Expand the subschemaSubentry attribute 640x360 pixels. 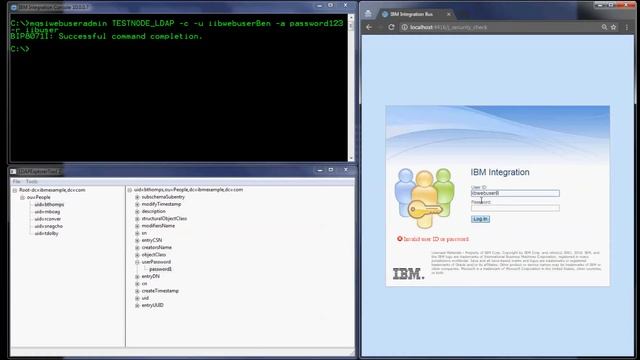(x=138, y=197)
